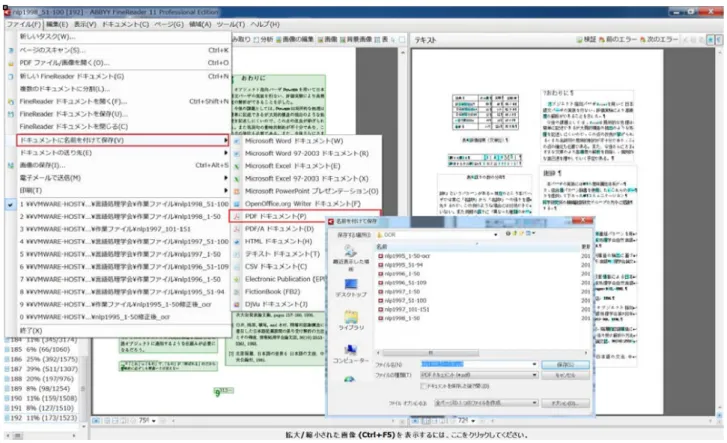Click the 画像の編集 (edit image) toolbar icon
This screenshot has height=443, width=727.
[279, 40]
